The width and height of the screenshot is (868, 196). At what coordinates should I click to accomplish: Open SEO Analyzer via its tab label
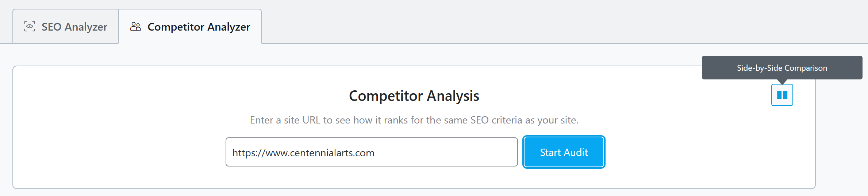click(74, 27)
